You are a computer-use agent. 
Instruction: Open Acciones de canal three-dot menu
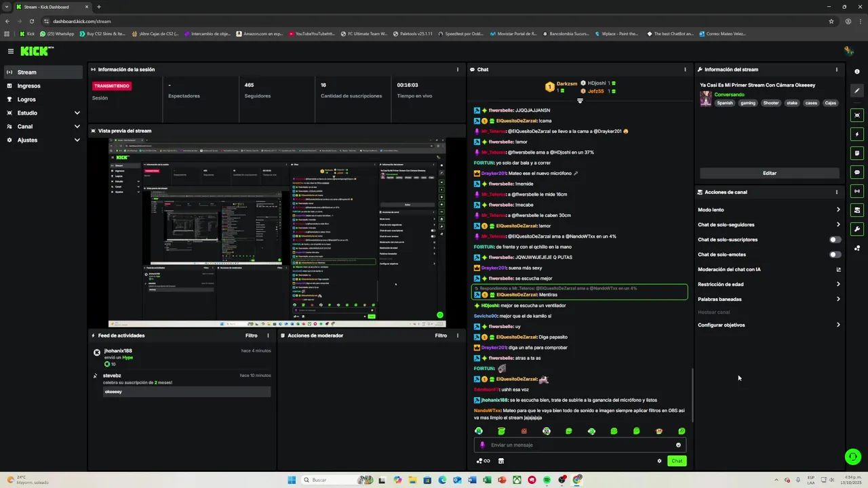click(x=836, y=192)
